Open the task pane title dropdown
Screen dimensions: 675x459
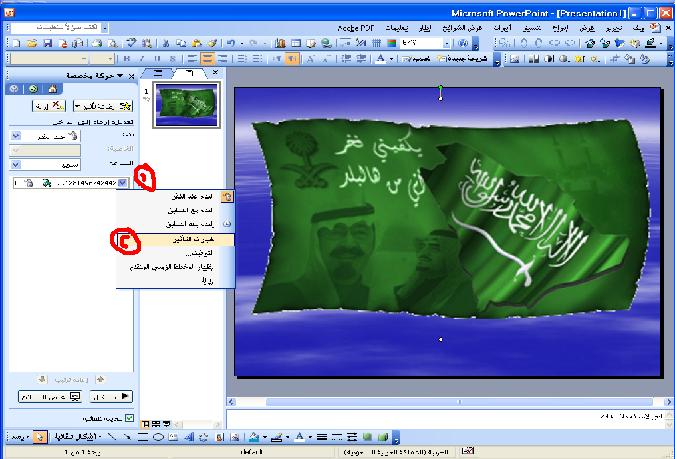[120, 76]
